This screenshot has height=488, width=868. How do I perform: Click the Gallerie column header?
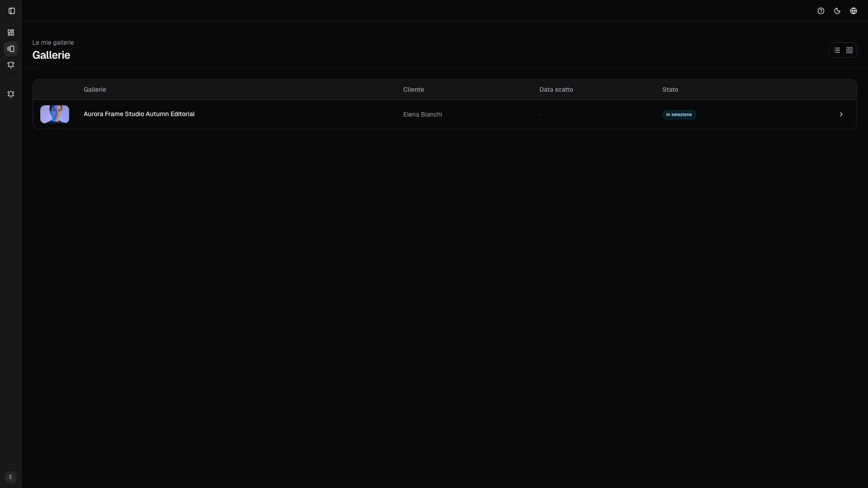(95, 89)
